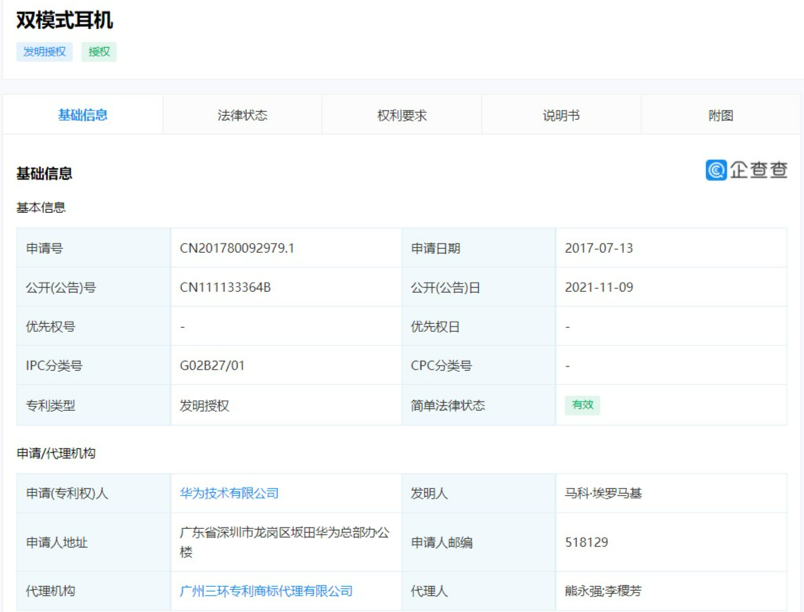
Task: Select the blue Qichacha circular brand mark
Action: click(714, 170)
